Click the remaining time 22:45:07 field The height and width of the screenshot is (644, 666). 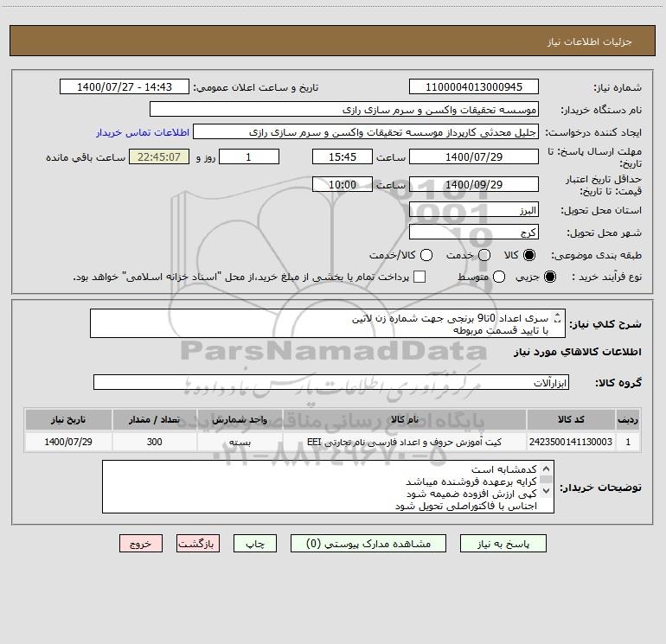point(159,156)
